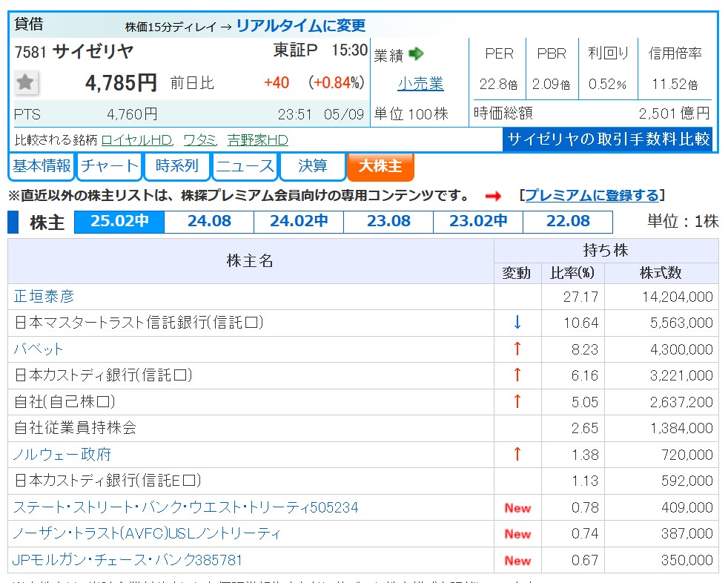728x583 pixels.
Task: Click the 比率(%) column header
Action: coord(572,273)
